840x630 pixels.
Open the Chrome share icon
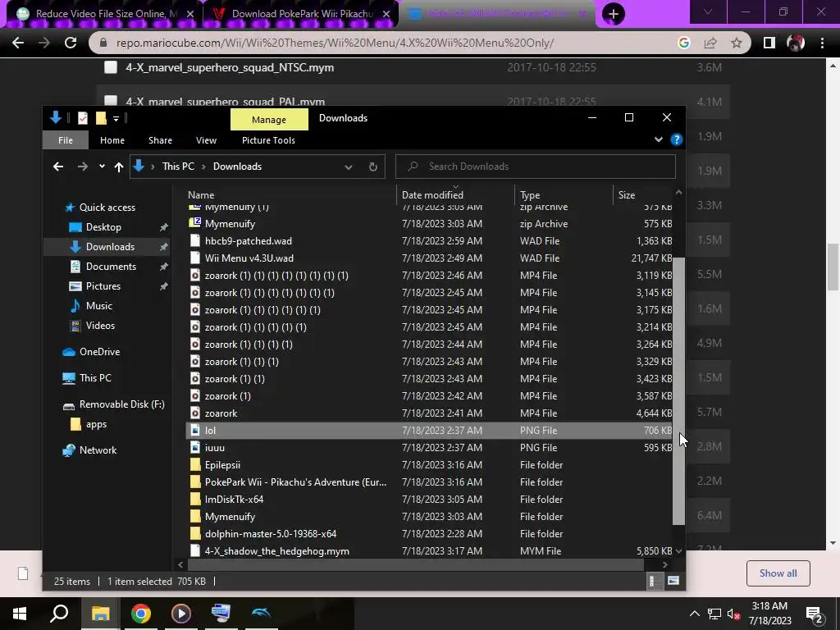click(710, 43)
